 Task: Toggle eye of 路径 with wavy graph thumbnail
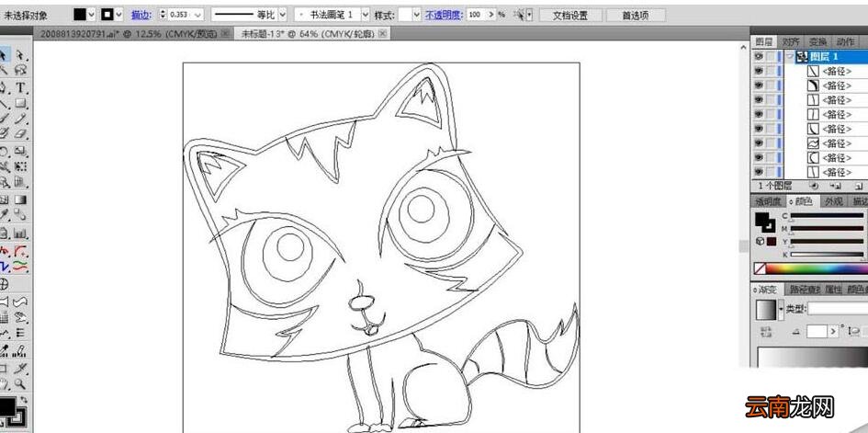tap(759, 142)
